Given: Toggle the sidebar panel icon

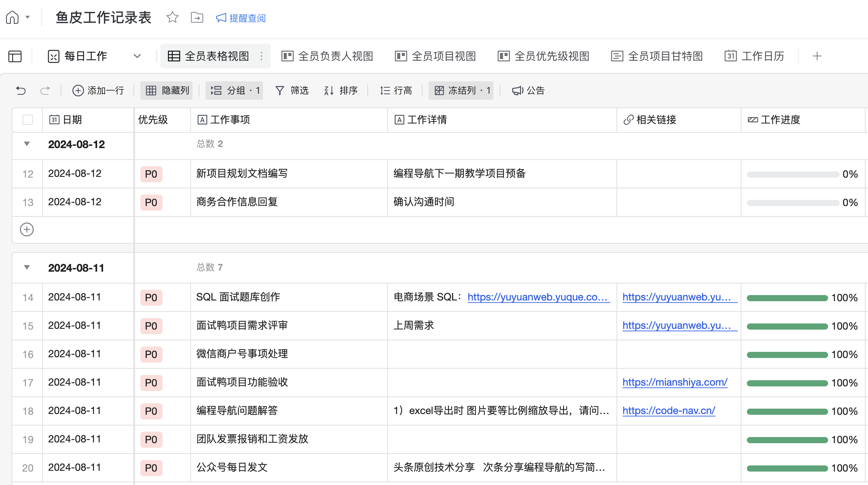Looking at the screenshot, I should [15, 56].
